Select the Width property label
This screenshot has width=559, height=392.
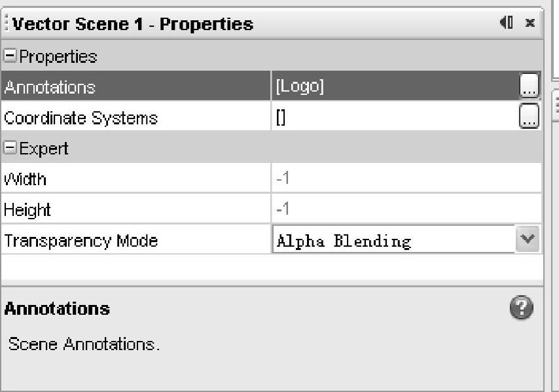(26, 179)
